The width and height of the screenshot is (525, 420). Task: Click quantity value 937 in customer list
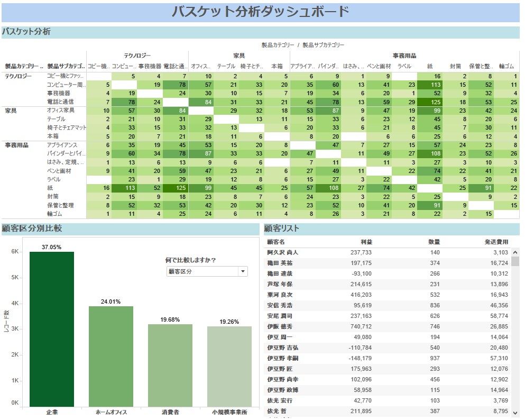pos(435,358)
